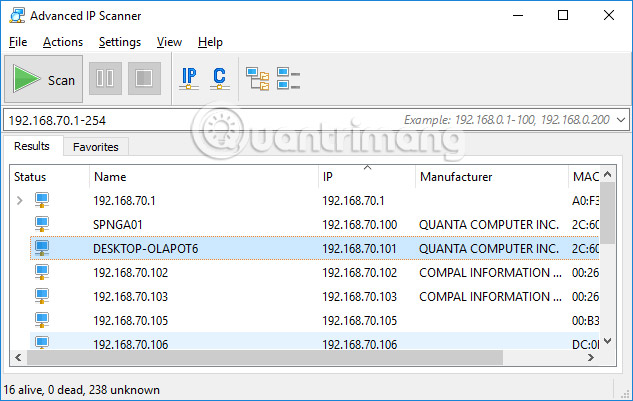Switch to the Favorites tab

pyautogui.click(x=95, y=147)
